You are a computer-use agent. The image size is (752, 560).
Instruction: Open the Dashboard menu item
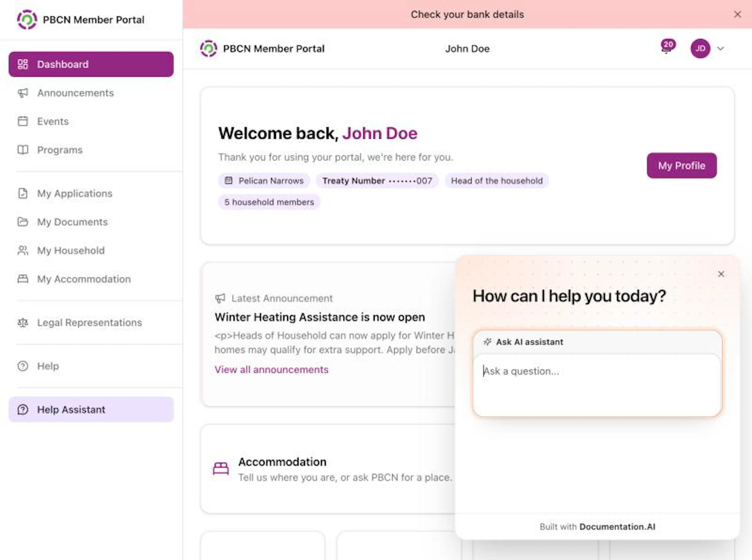pos(91,64)
